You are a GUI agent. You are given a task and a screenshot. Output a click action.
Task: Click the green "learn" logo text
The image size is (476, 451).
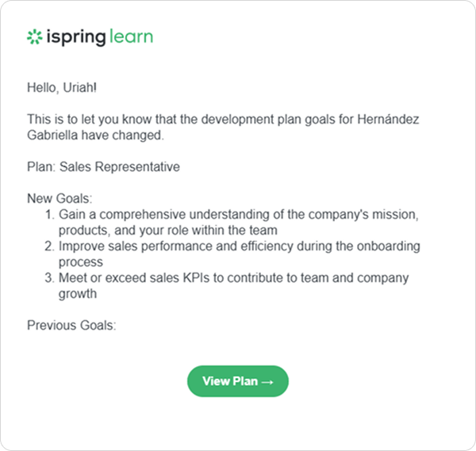pos(131,36)
